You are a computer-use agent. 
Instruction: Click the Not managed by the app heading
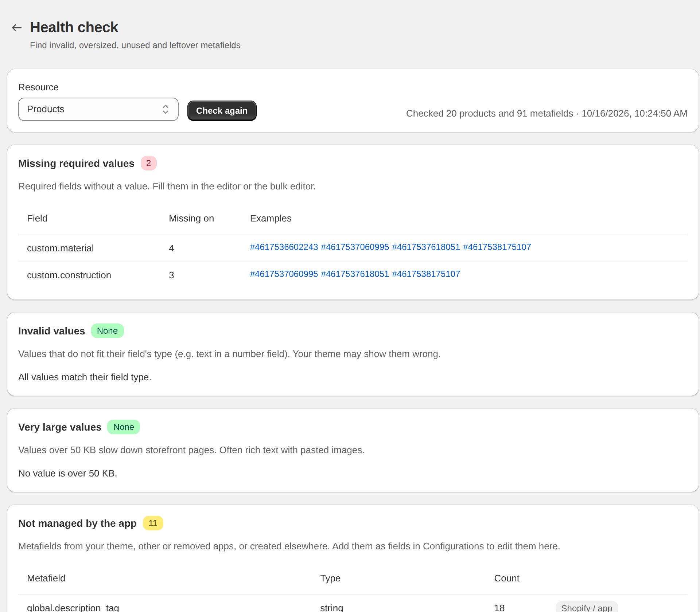click(x=77, y=523)
